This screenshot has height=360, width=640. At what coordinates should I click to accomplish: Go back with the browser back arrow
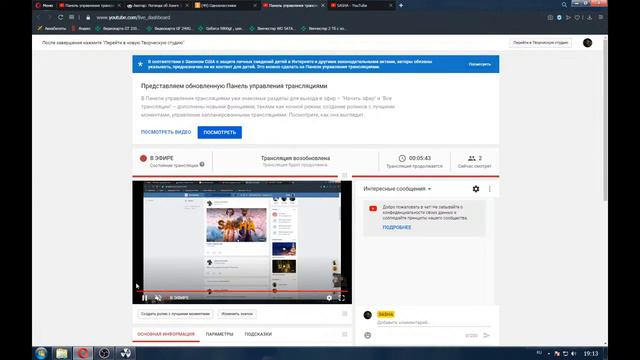click(39, 17)
